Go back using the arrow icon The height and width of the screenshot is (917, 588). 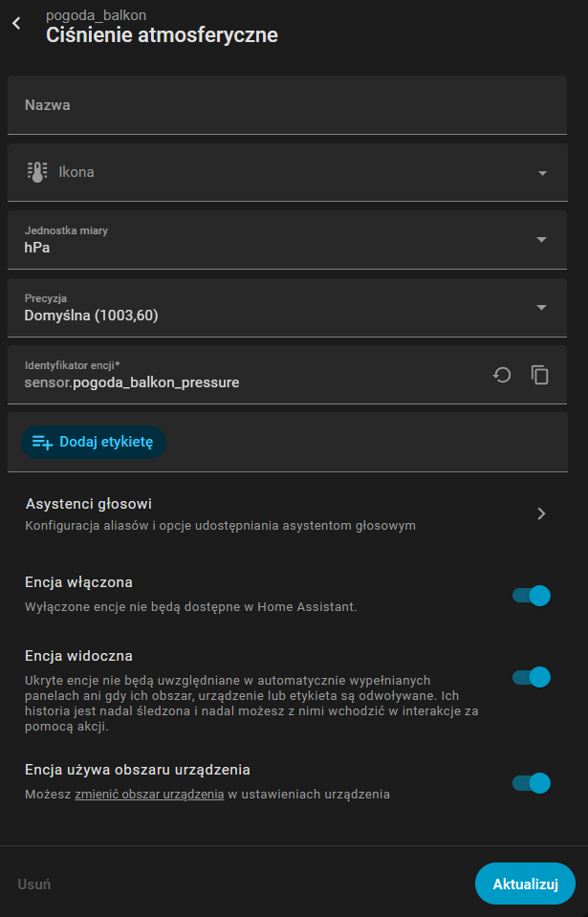[x=16, y=23]
